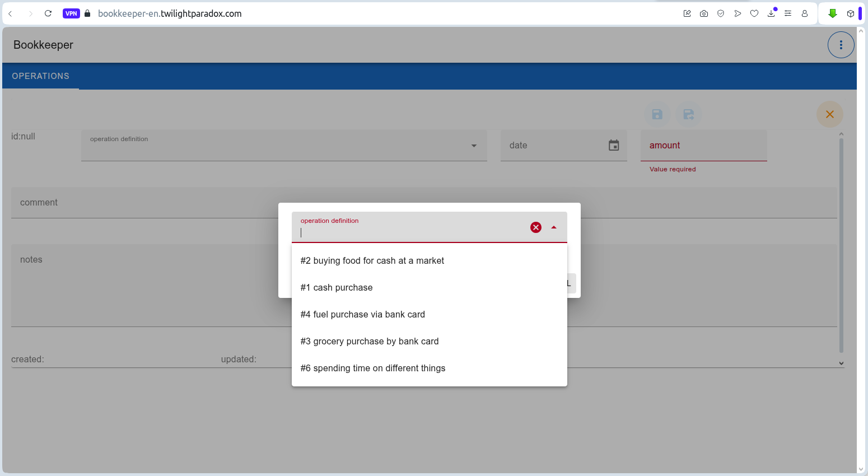Pick '#4 fuel purchase via bank card'
868x476 pixels.
click(x=363, y=315)
